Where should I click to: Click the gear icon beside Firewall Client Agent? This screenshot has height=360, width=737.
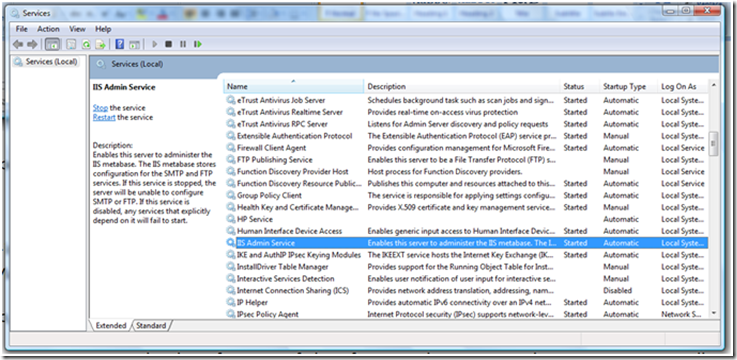point(231,148)
